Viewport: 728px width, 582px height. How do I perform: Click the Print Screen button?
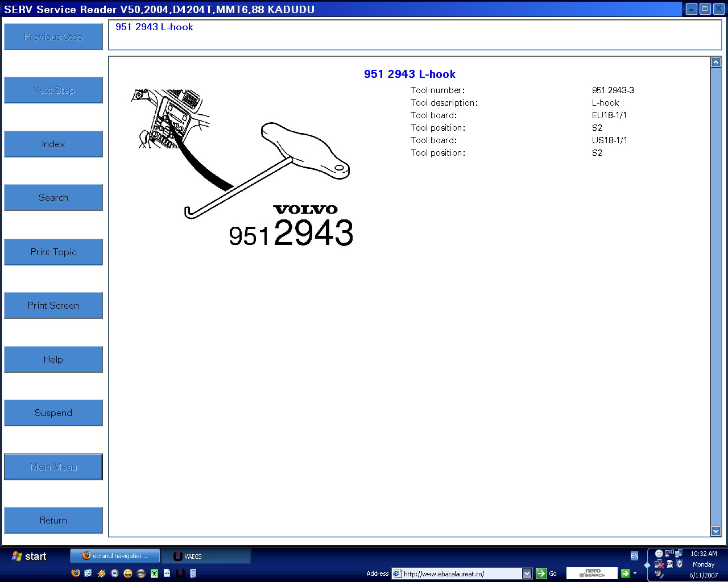[53, 306]
